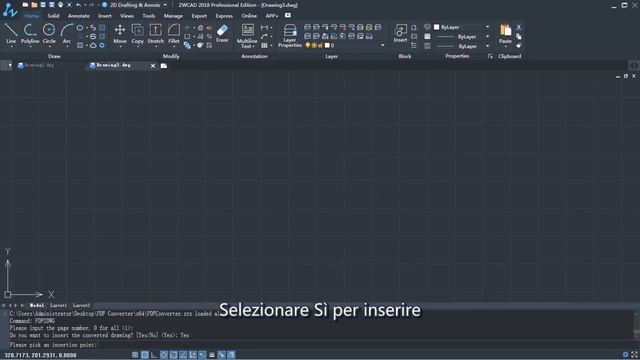Open the Views ribbon tab

(x=127, y=16)
